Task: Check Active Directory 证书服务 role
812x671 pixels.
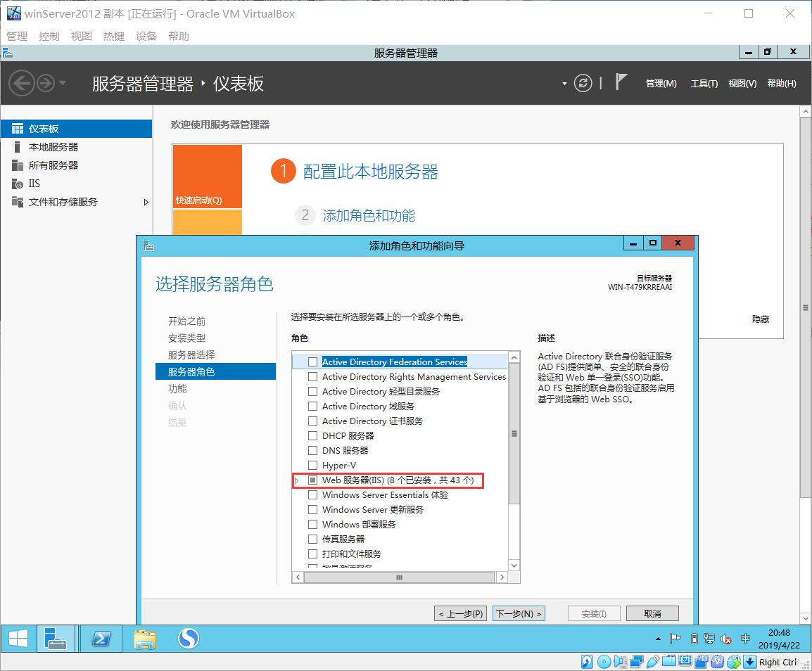Action: click(x=313, y=421)
